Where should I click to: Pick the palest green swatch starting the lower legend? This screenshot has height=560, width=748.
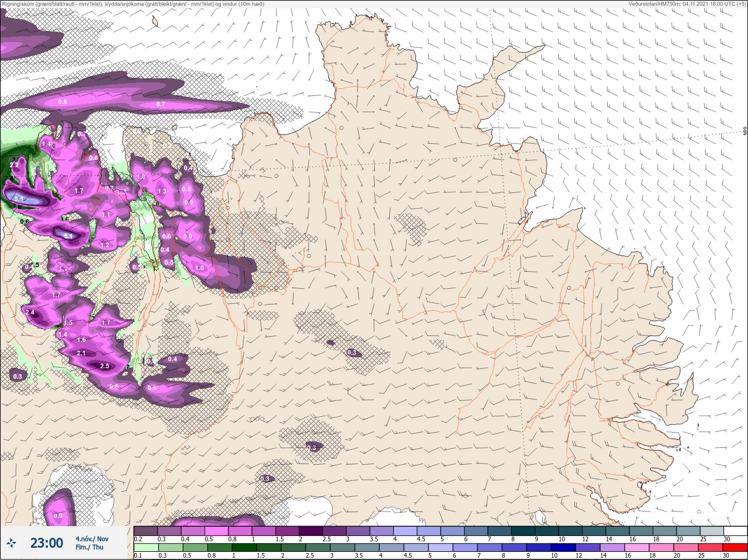[x=146, y=548]
